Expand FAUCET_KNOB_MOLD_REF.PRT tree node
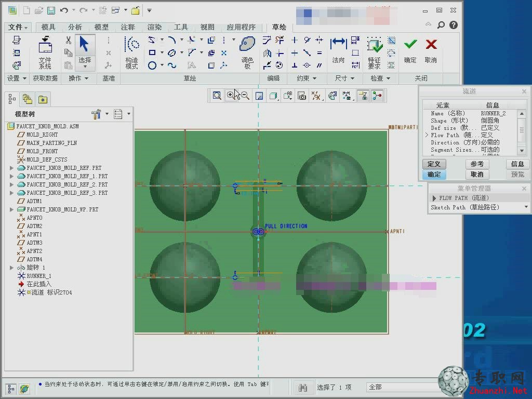 pyautogui.click(x=11, y=168)
